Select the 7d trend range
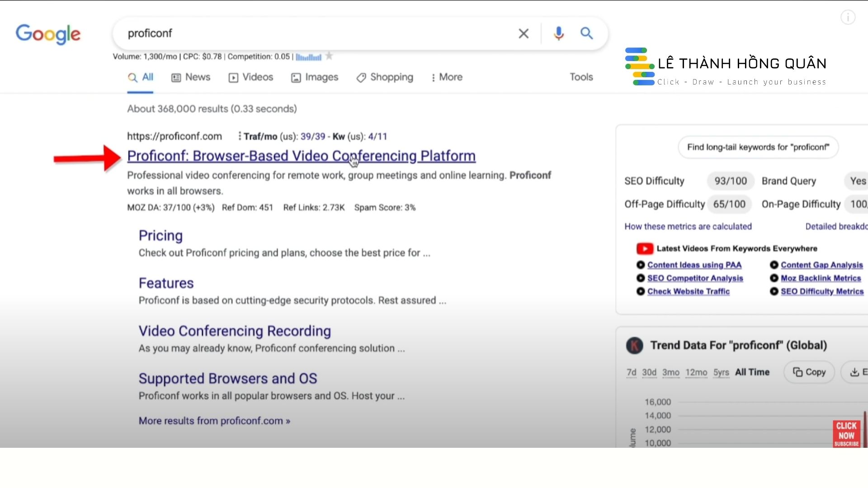The height and width of the screenshot is (488, 868). click(x=631, y=372)
